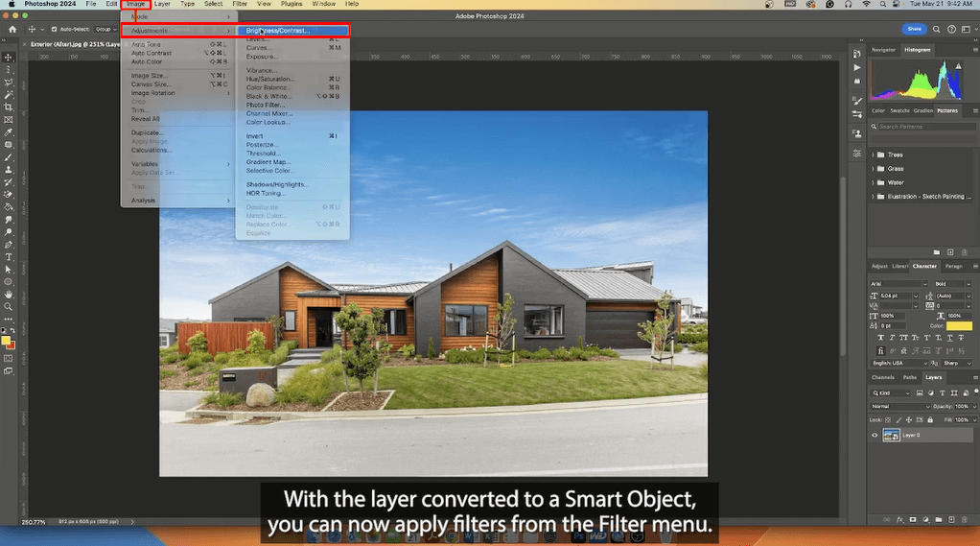Create new layer in Layers panel
Viewport: 980px width, 546px height.
point(951,520)
